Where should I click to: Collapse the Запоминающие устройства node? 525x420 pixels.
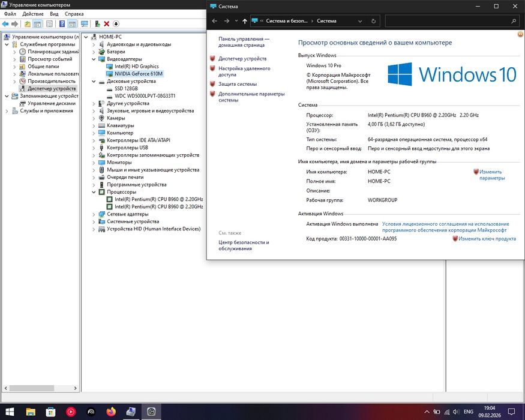coord(7,96)
